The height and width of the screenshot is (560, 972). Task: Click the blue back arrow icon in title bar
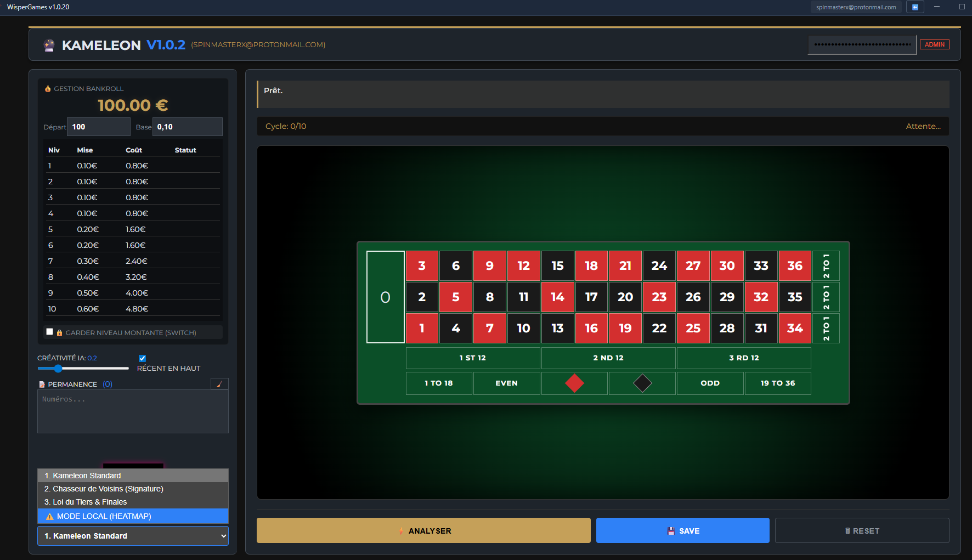(x=915, y=7)
